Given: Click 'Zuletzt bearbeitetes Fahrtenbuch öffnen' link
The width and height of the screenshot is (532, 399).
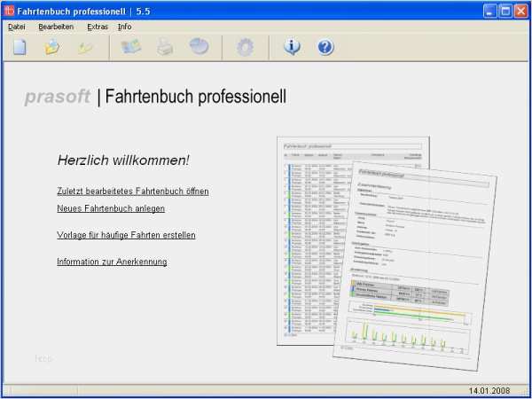Looking at the screenshot, I should pyautogui.click(x=133, y=192).
